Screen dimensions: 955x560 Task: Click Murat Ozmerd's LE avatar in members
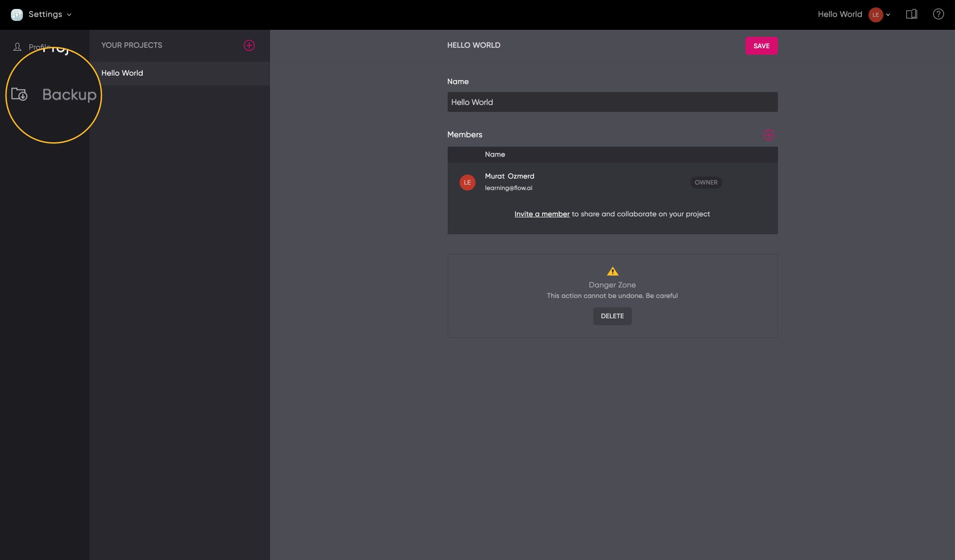pyautogui.click(x=467, y=183)
